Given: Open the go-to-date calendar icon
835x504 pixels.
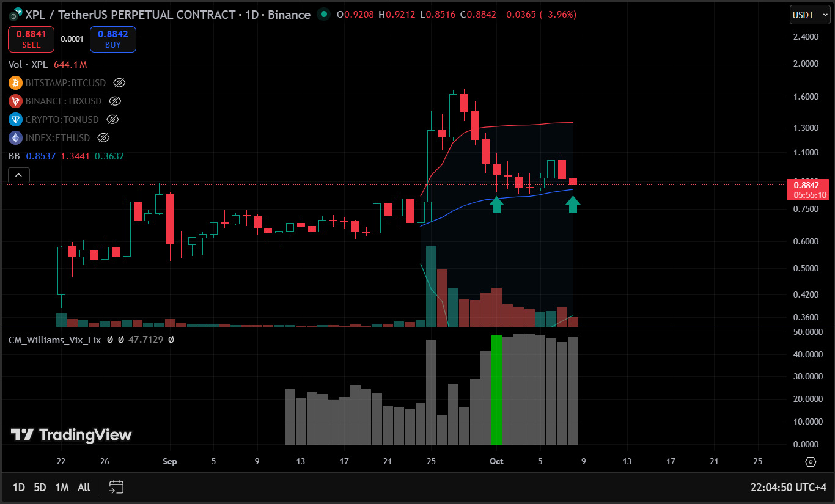Looking at the screenshot, I should pos(116,487).
